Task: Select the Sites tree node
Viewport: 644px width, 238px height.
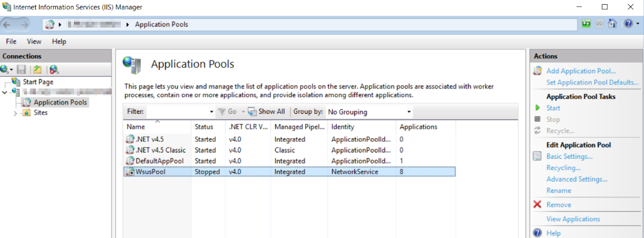Action: pyautogui.click(x=40, y=113)
